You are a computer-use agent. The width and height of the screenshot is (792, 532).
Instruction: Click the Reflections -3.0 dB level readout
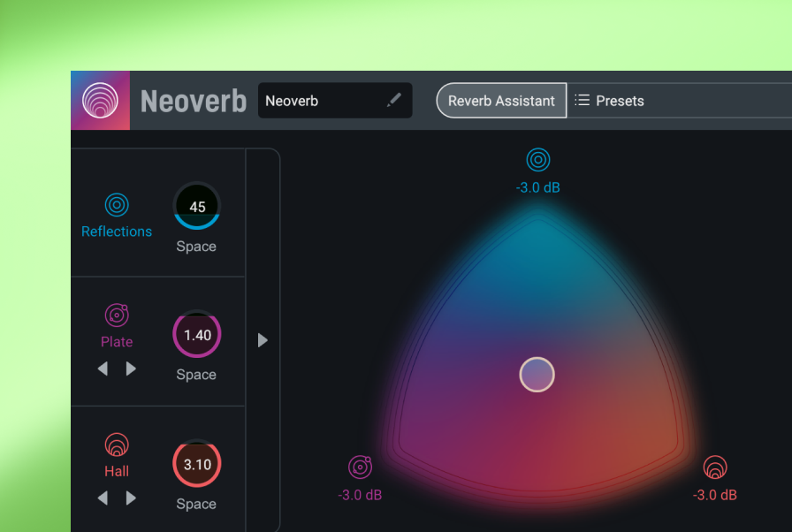coord(537,187)
